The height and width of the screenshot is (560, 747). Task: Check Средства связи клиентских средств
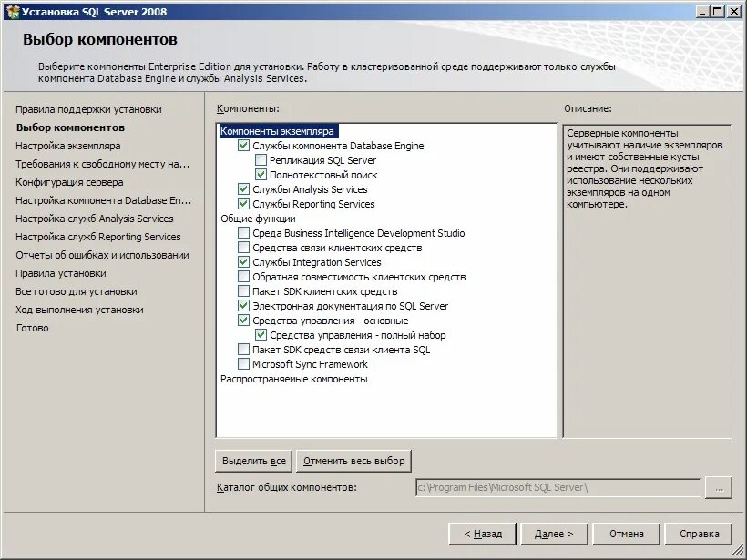pyautogui.click(x=243, y=248)
